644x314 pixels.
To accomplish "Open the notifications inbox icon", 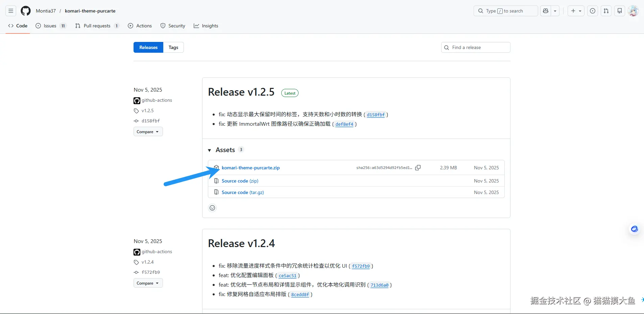I will coord(620,11).
